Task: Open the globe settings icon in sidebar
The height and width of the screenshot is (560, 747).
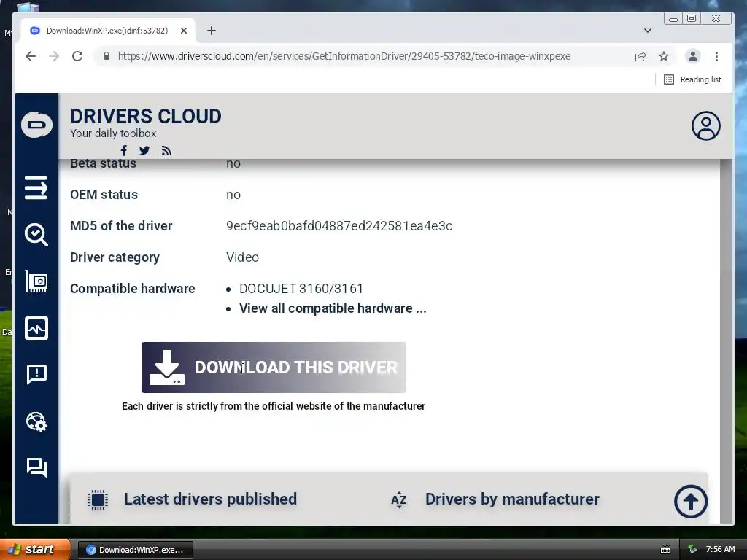Action: [x=36, y=421]
